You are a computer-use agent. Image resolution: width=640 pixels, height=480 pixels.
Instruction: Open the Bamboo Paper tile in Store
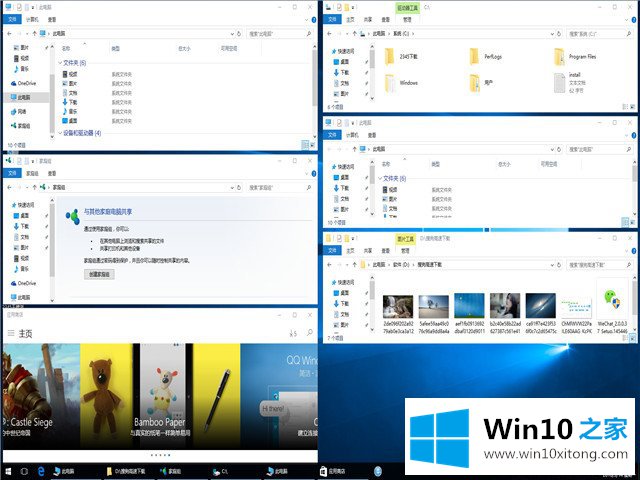pos(160,396)
